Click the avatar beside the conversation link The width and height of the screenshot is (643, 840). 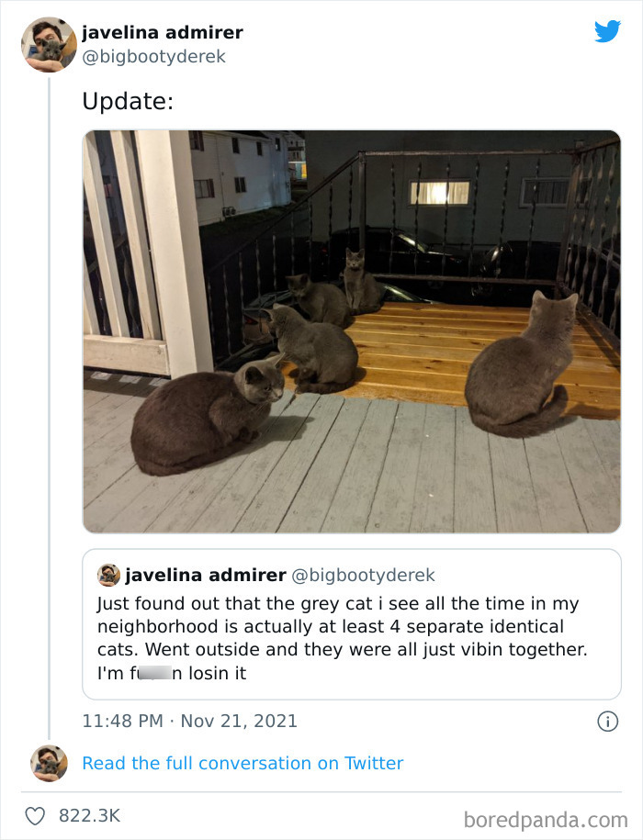click(x=48, y=763)
